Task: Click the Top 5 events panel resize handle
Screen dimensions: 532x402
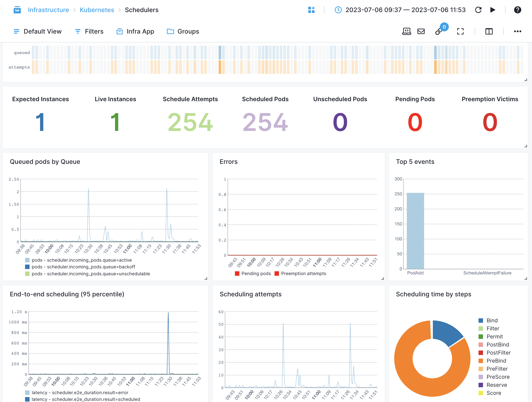Action: click(526, 279)
